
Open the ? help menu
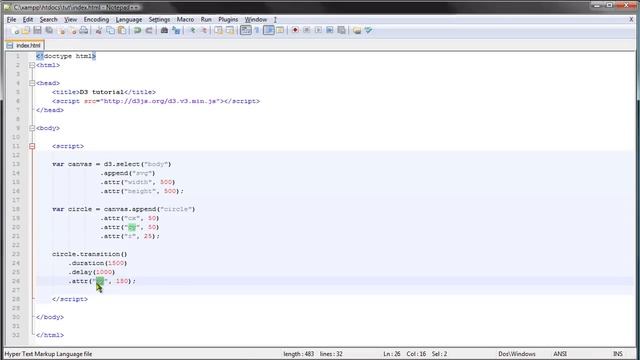275,20
